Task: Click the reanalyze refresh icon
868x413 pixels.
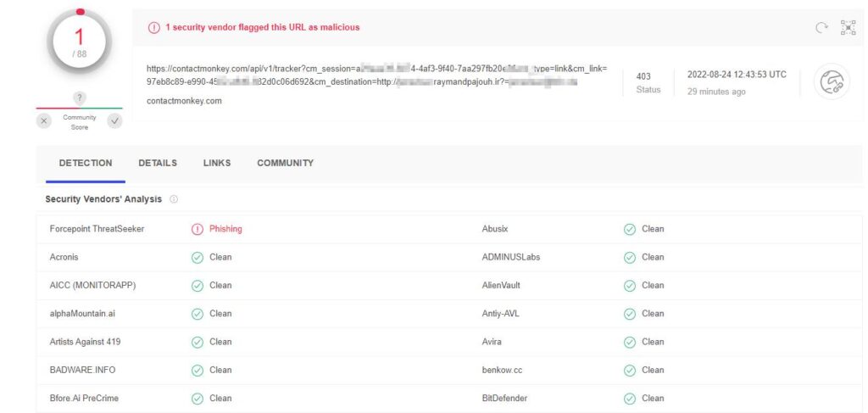Action: pyautogui.click(x=821, y=28)
